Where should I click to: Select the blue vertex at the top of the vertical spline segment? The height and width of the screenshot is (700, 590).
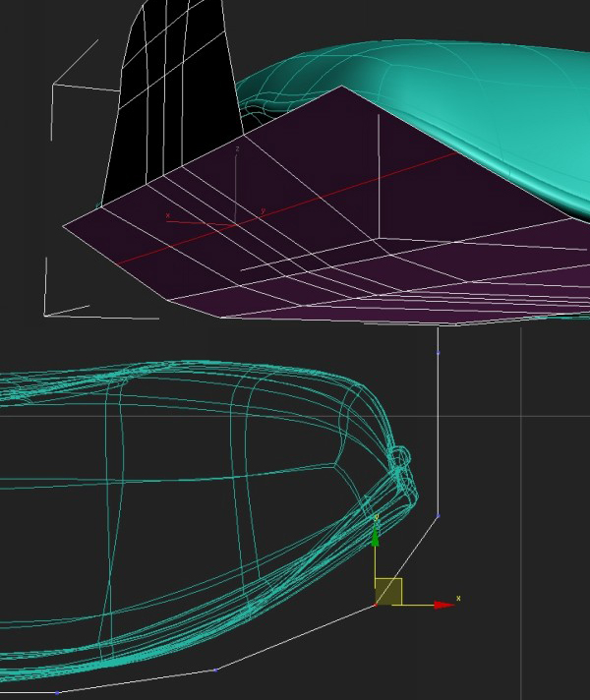439,353
